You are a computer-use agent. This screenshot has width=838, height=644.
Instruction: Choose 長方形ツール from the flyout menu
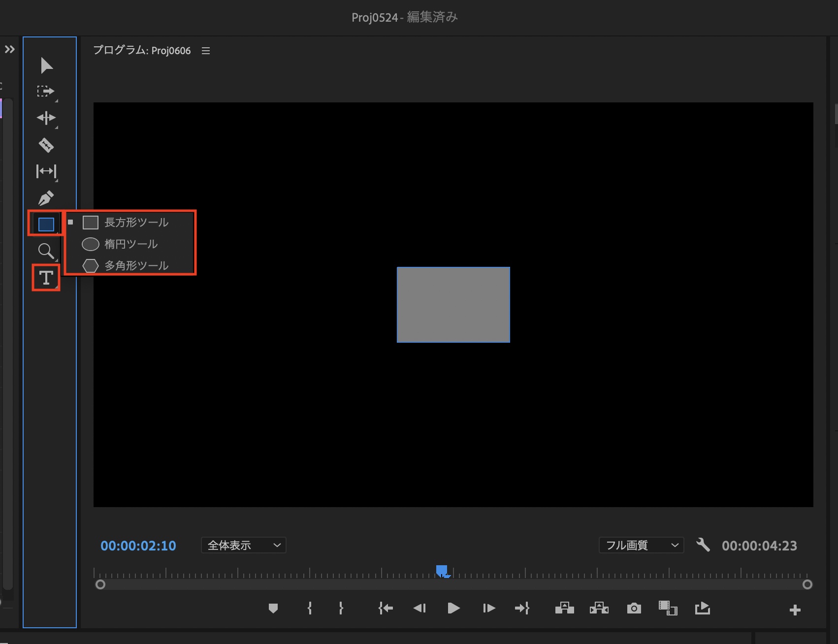[136, 223]
